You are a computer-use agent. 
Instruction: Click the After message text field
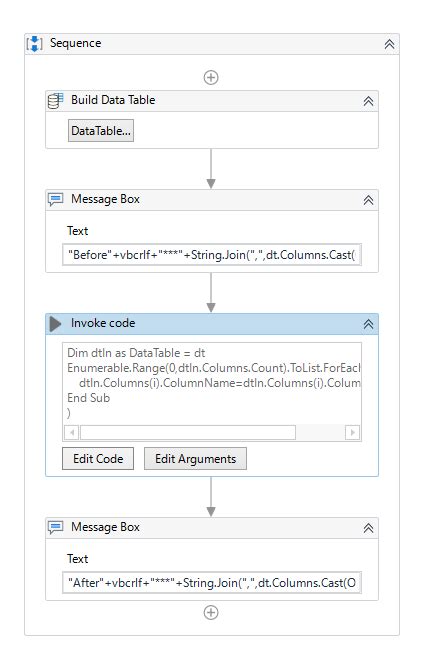click(212, 582)
